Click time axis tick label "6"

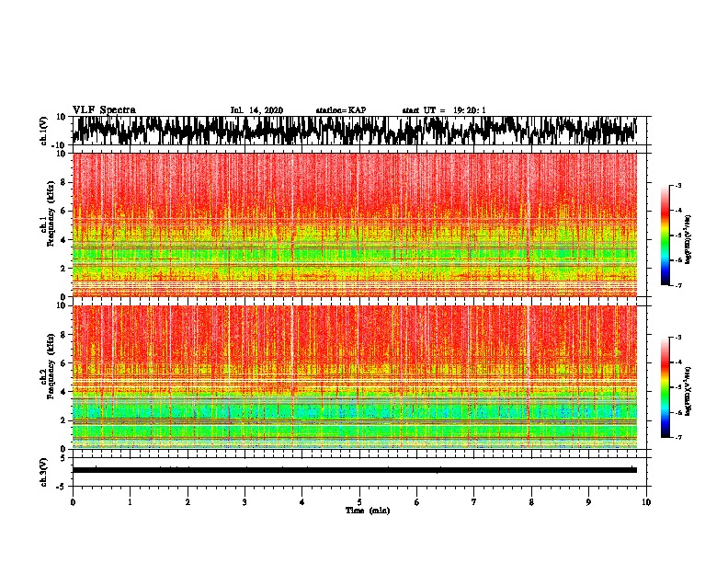pyautogui.click(x=417, y=502)
